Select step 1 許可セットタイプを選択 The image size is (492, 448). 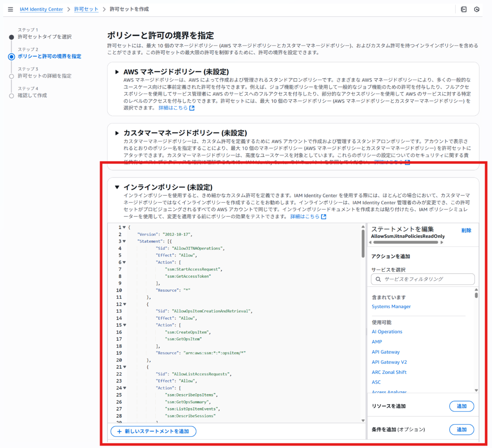[x=45, y=37]
